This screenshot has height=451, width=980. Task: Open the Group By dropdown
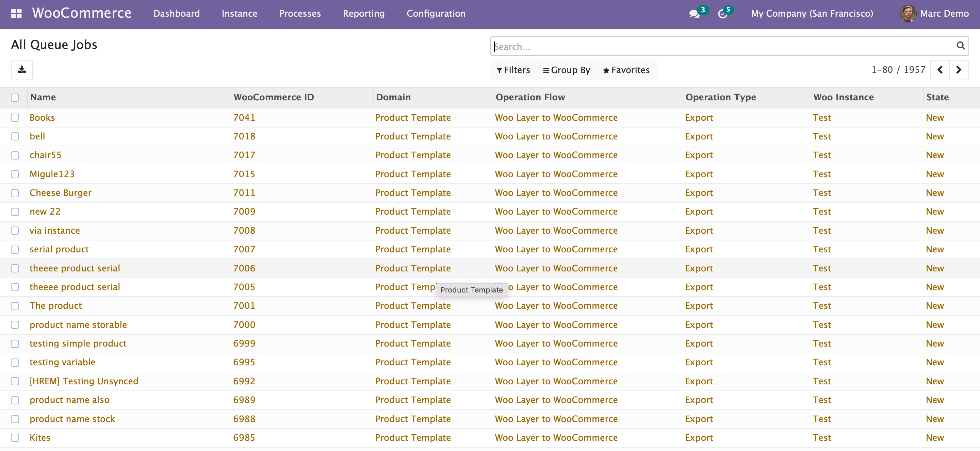click(567, 70)
